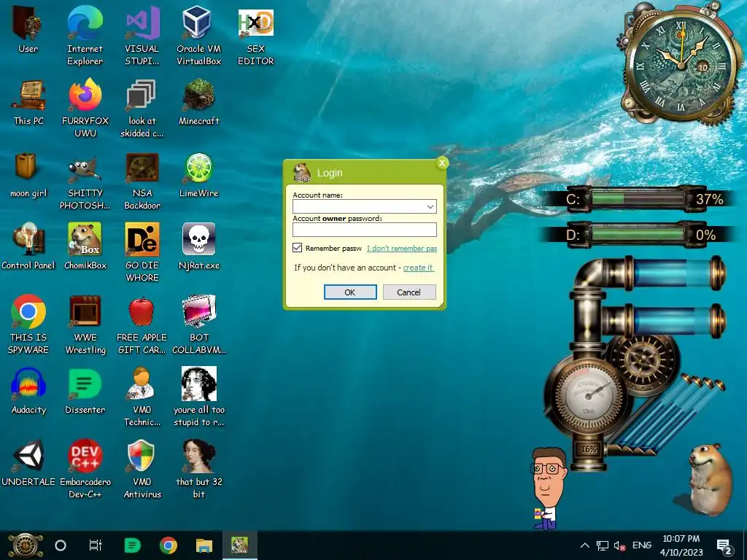Click the Delphi 'De' desktop icon
The width and height of the screenshot is (747, 560).
pyautogui.click(x=142, y=252)
